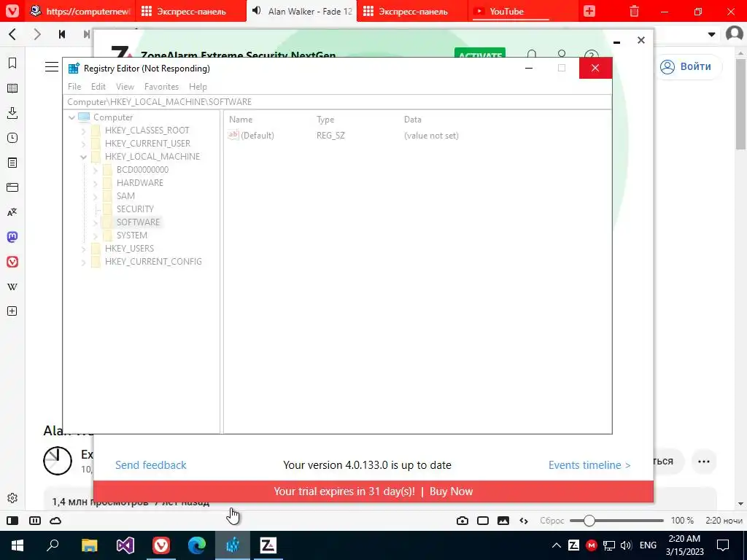
Task: Select the HKEY_CURRENT_CONFIG hive
Action: pyautogui.click(x=153, y=262)
